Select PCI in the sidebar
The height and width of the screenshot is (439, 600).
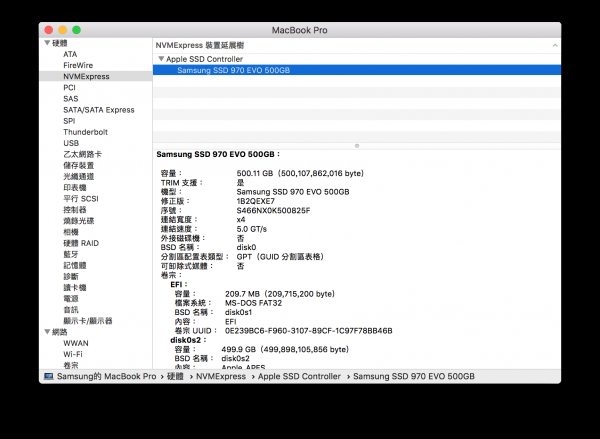tap(69, 88)
